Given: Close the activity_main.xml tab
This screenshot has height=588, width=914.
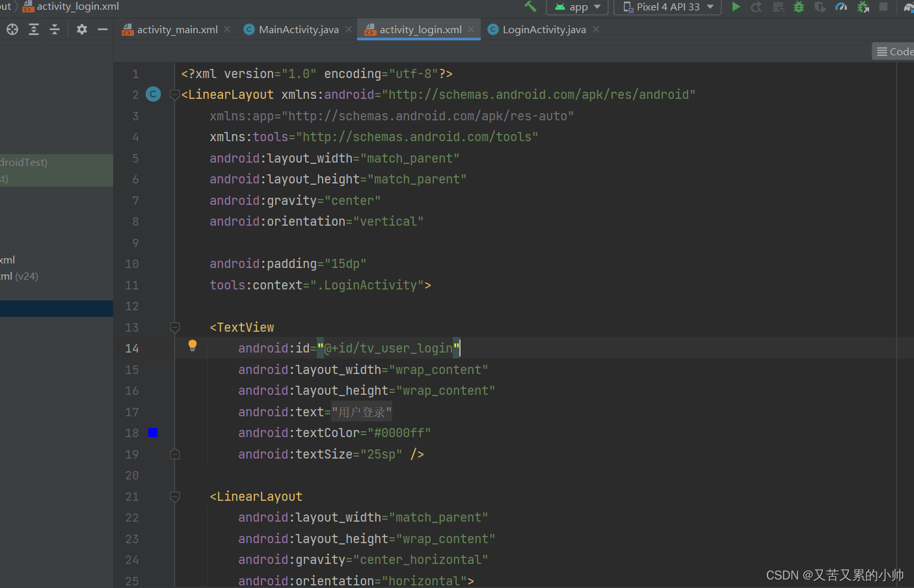Looking at the screenshot, I should [x=227, y=29].
